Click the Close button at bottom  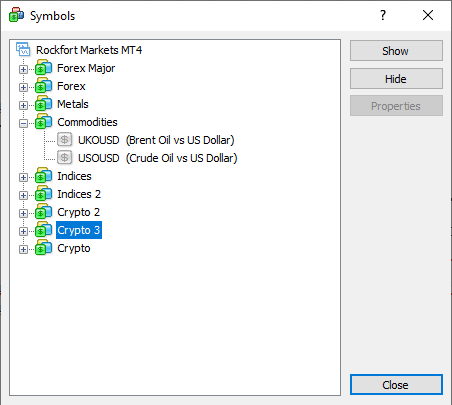click(396, 385)
